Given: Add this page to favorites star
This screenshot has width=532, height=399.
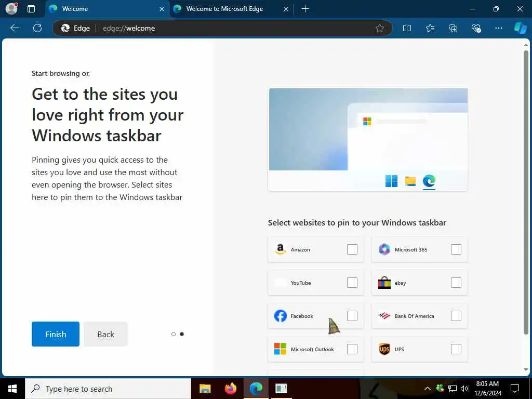Looking at the screenshot, I should tap(380, 28).
